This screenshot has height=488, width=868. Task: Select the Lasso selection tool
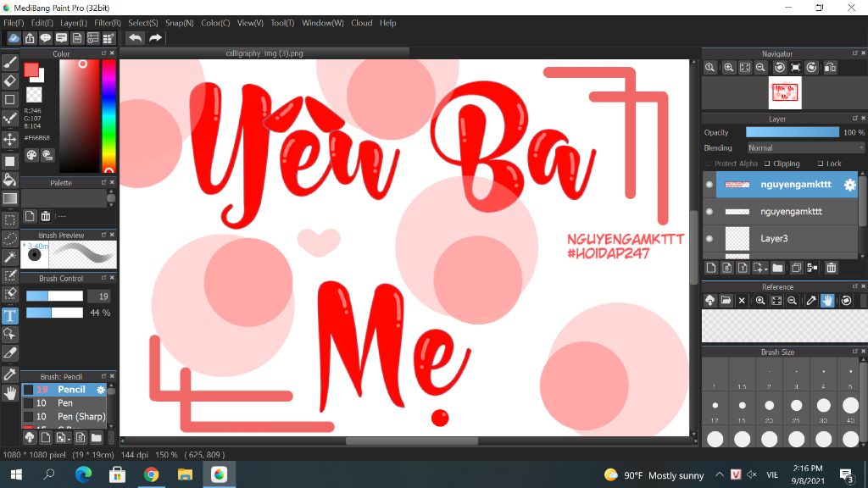(10, 238)
